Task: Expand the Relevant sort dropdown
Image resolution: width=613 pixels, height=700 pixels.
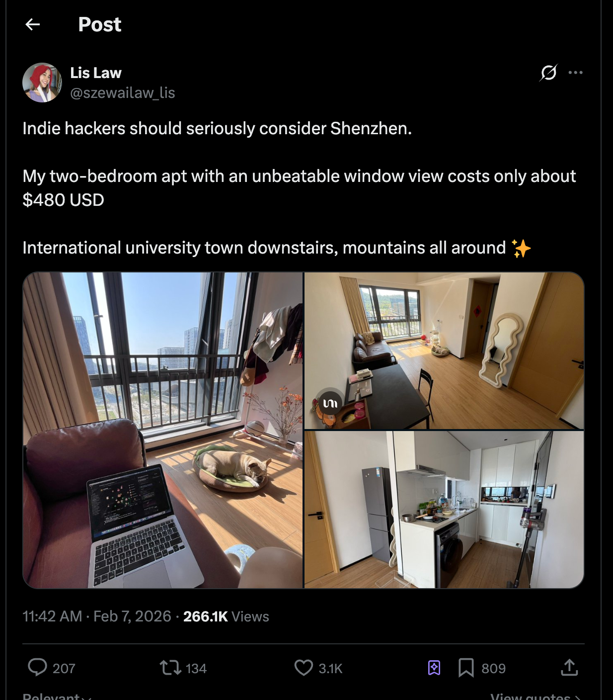Action: [57, 696]
